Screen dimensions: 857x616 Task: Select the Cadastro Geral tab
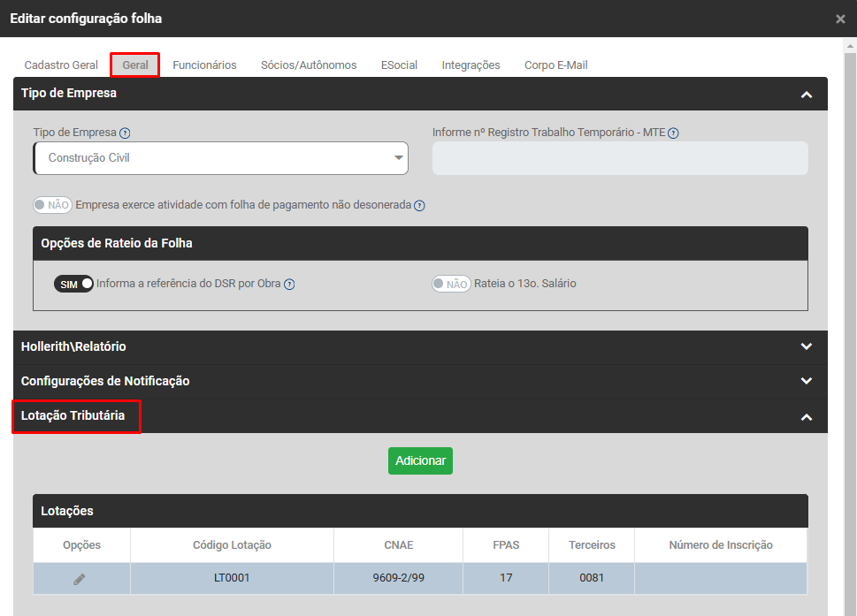tap(61, 65)
